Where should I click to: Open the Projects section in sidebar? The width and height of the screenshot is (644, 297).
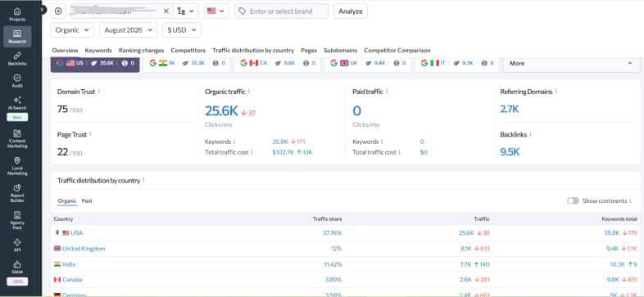[x=17, y=15]
